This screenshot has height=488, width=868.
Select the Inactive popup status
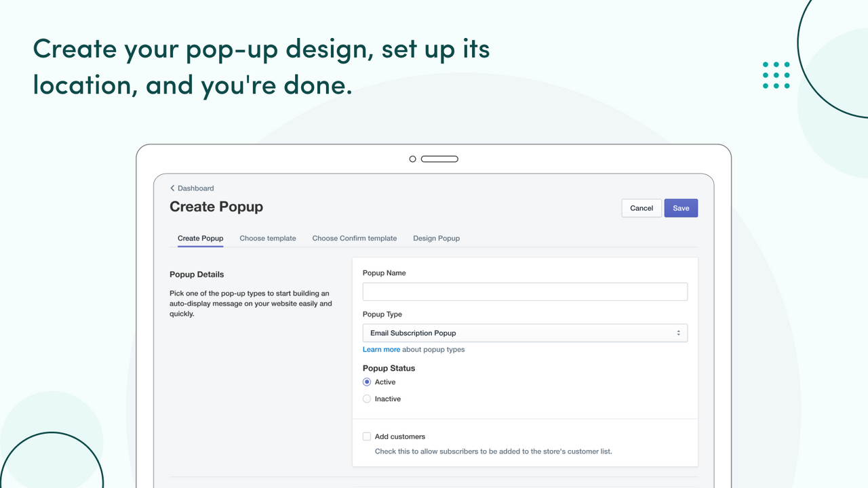366,399
